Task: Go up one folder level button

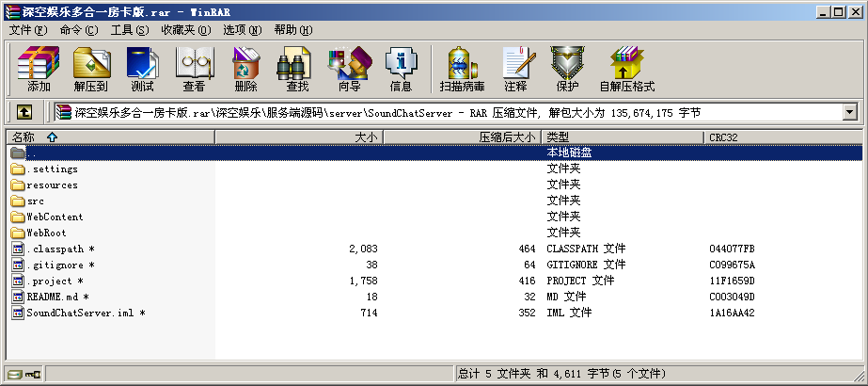Action: (x=25, y=112)
